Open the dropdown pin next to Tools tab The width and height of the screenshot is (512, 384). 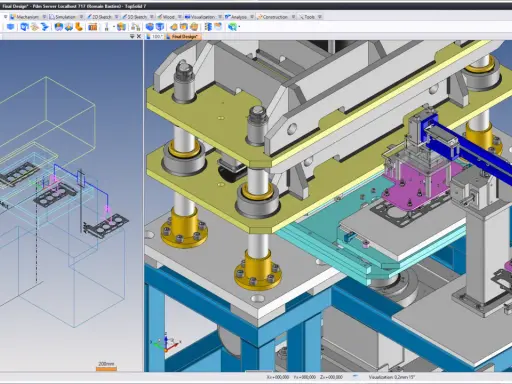(319, 17)
